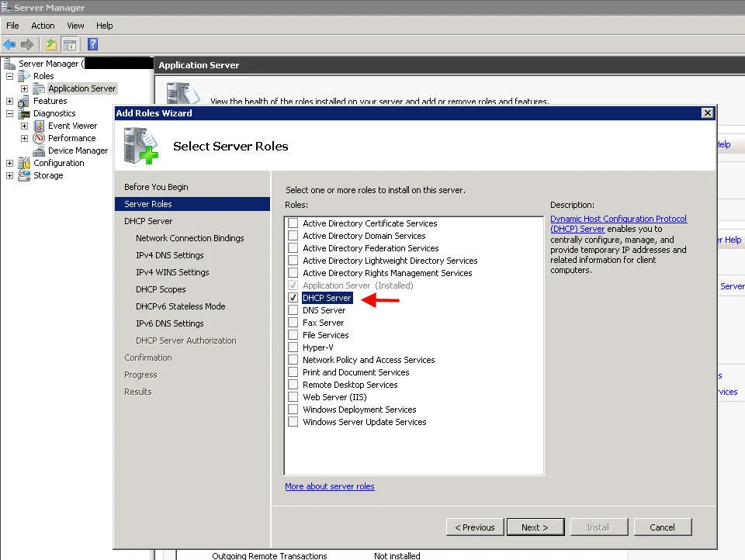The width and height of the screenshot is (745, 560).
Task: Check the File Services checkbox
Action: (x=293, y=335)
